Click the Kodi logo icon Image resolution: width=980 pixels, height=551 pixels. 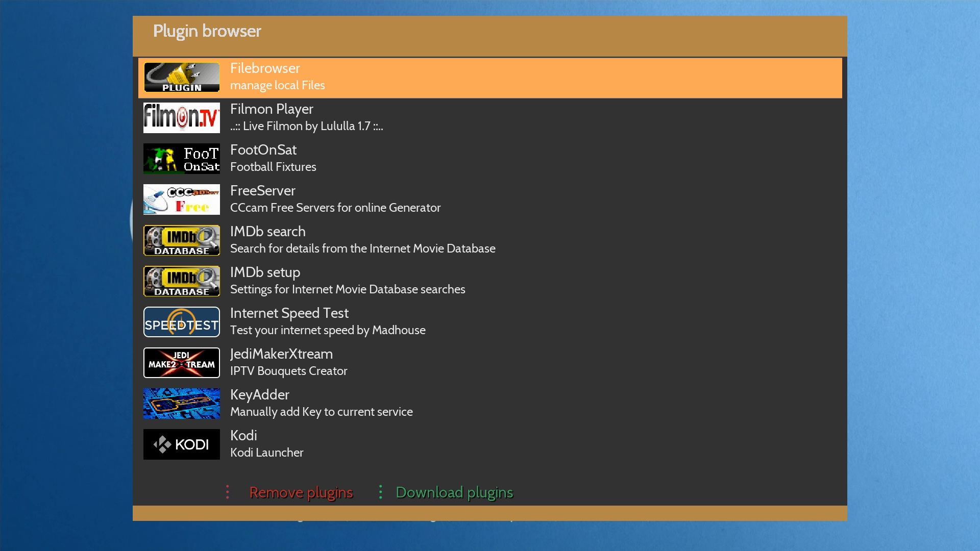click(182, 444)
